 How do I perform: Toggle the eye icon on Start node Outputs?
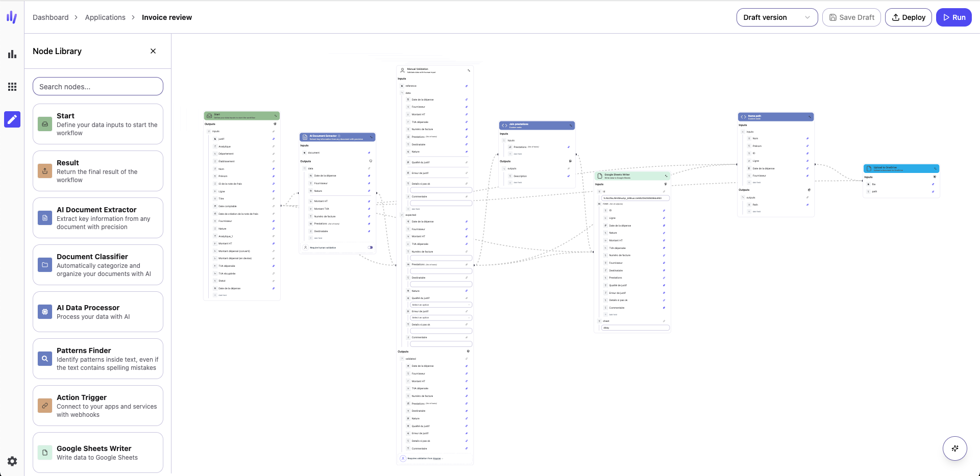coord(276,124)
